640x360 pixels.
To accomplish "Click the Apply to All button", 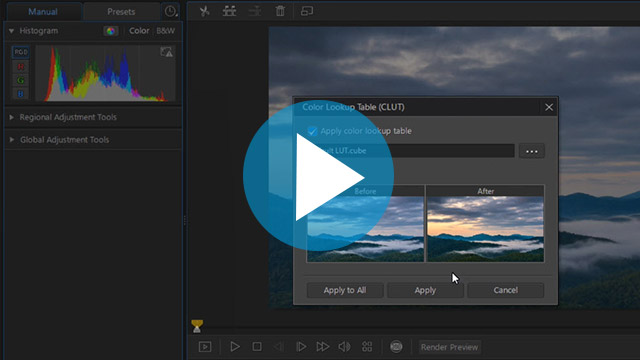I will click(x=345, y=290).
